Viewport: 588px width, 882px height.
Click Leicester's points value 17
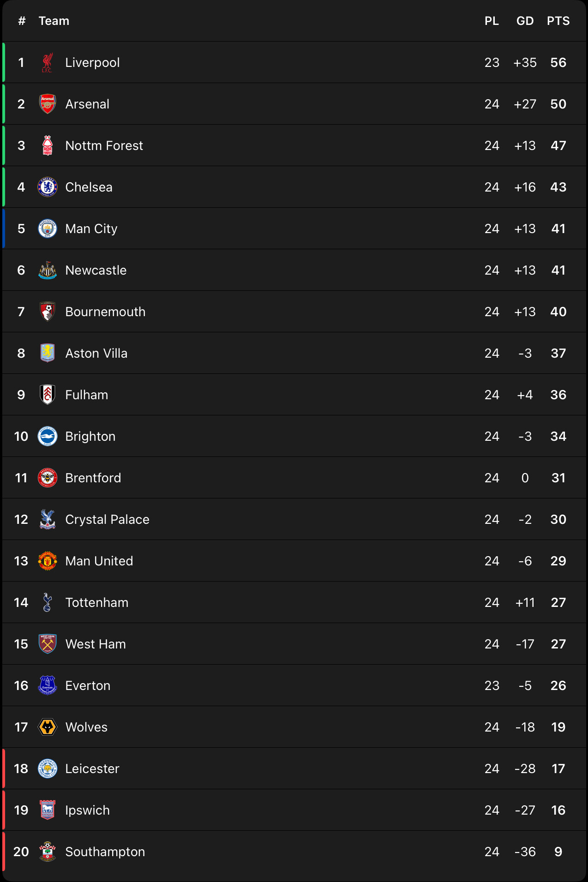click(x=558, y=769)
